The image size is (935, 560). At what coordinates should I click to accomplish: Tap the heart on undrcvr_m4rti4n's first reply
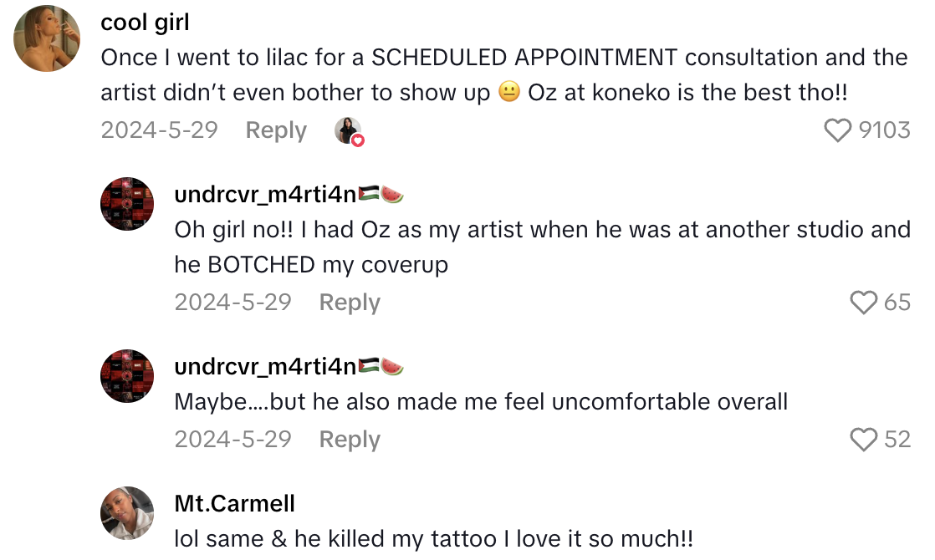(x=864, y=303)
